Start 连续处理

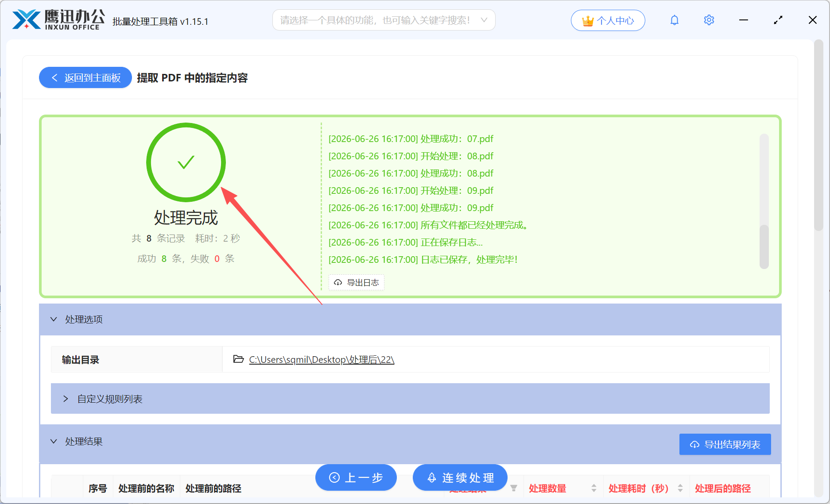pyautogui.click(x=460, y=477)
